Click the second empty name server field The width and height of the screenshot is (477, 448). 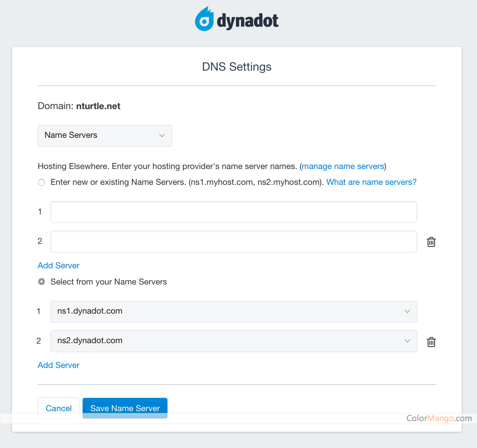tap(233, 241)
